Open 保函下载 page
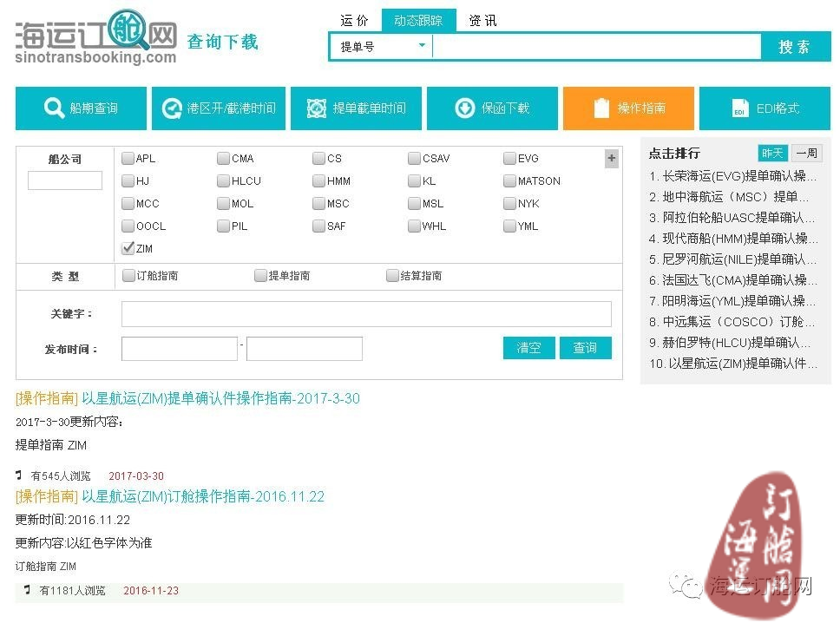 click(492, 108)
